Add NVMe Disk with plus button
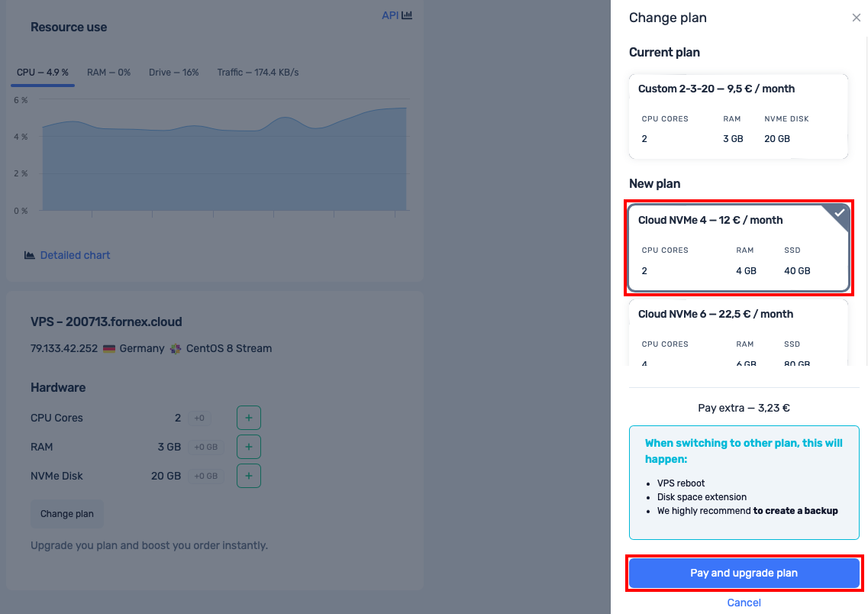 [249, 476]
